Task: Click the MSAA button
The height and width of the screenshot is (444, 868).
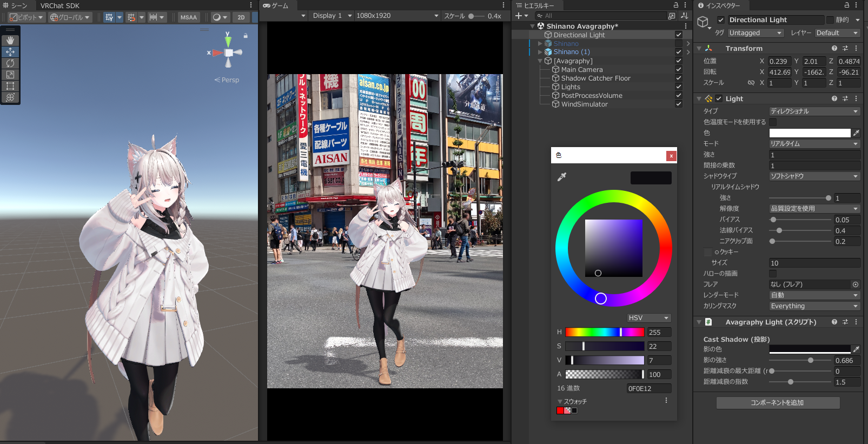Action: pyautogui.click(x=189, y=17)
